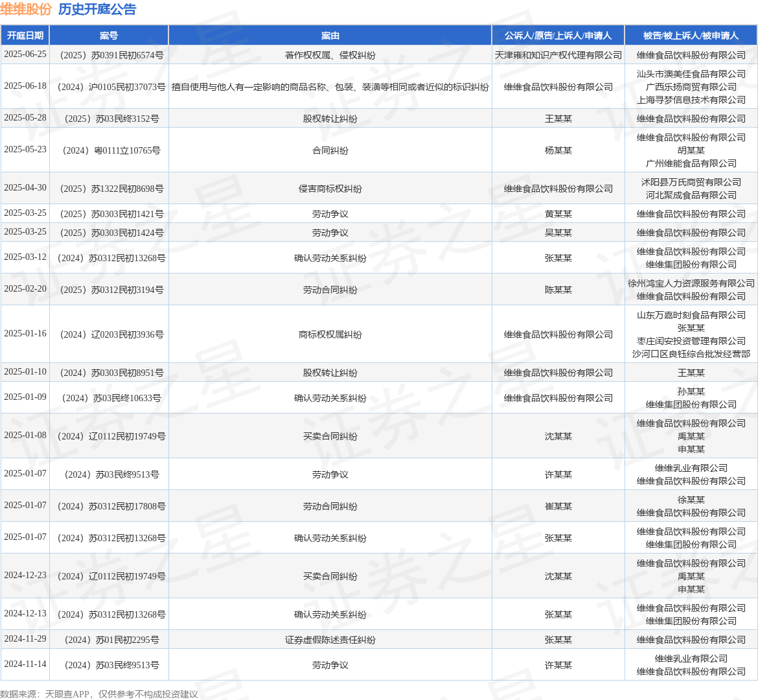The width and height of the screenshot is (758, 700).
Task: Select case number (2024)辽0203民初3936号
Action: (109, 334)
